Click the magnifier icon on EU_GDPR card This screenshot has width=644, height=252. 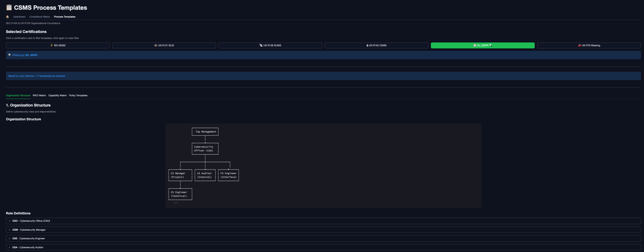[491, 45]
